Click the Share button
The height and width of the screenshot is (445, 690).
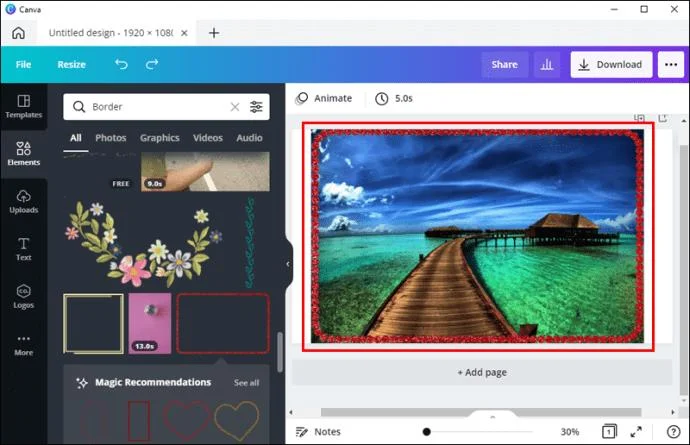(504, 65)
